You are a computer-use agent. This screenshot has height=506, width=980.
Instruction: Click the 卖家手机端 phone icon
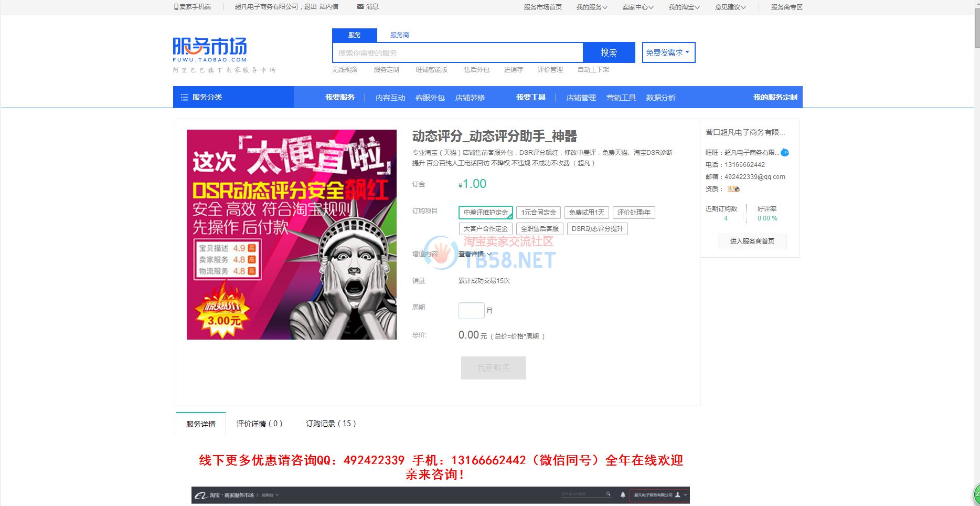[x=176, y=7]
